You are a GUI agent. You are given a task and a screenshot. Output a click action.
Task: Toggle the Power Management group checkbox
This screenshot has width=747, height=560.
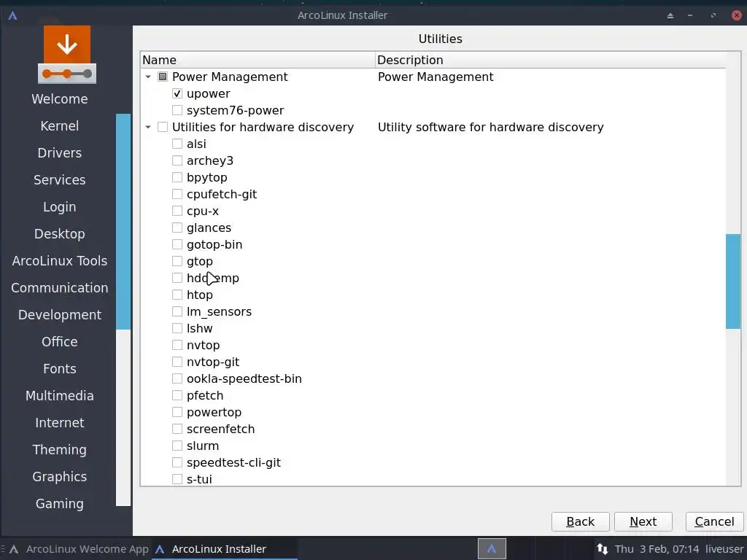tap(163, 77)
